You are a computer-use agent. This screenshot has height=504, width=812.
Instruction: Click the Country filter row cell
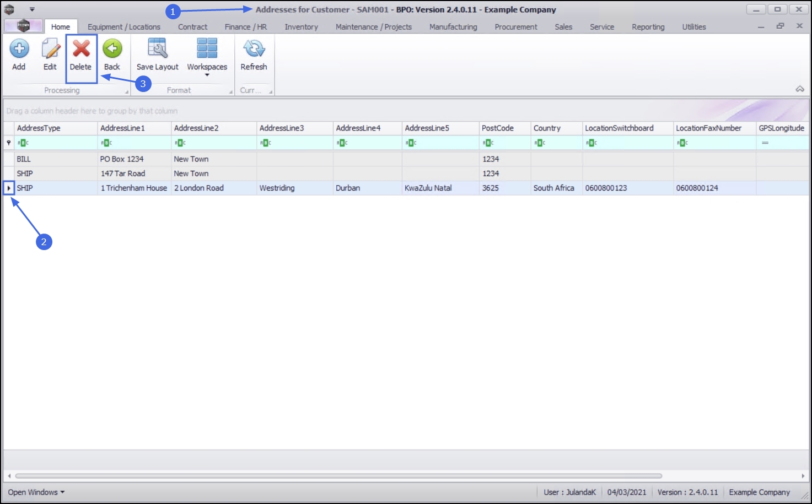click(x=556, y=143)
